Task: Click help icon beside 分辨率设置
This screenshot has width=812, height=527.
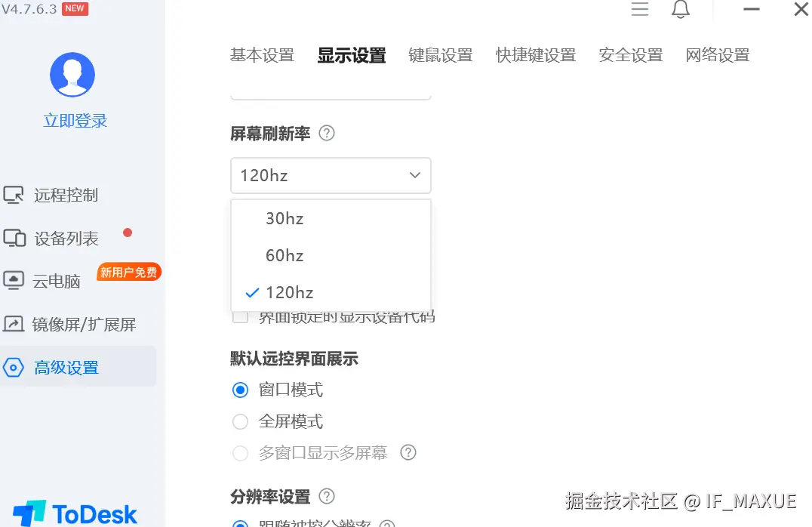Action: click(326, 496)
